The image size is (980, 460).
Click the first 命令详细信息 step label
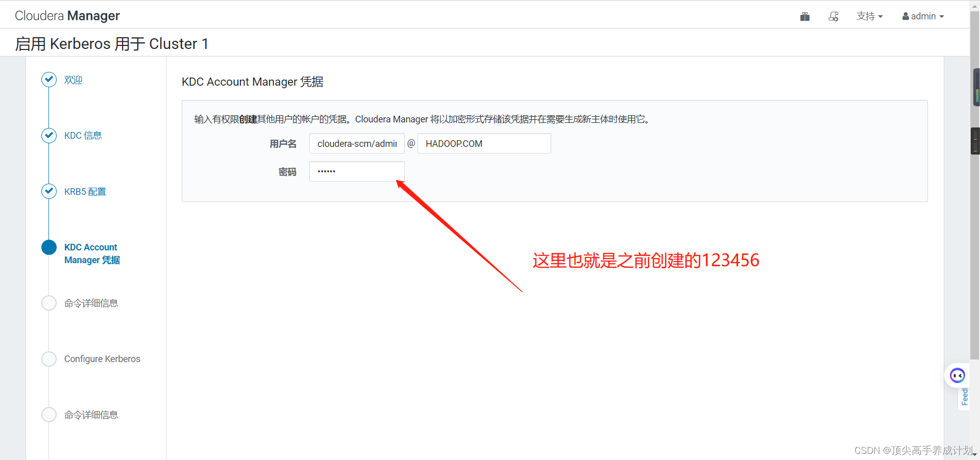point(91,303)
